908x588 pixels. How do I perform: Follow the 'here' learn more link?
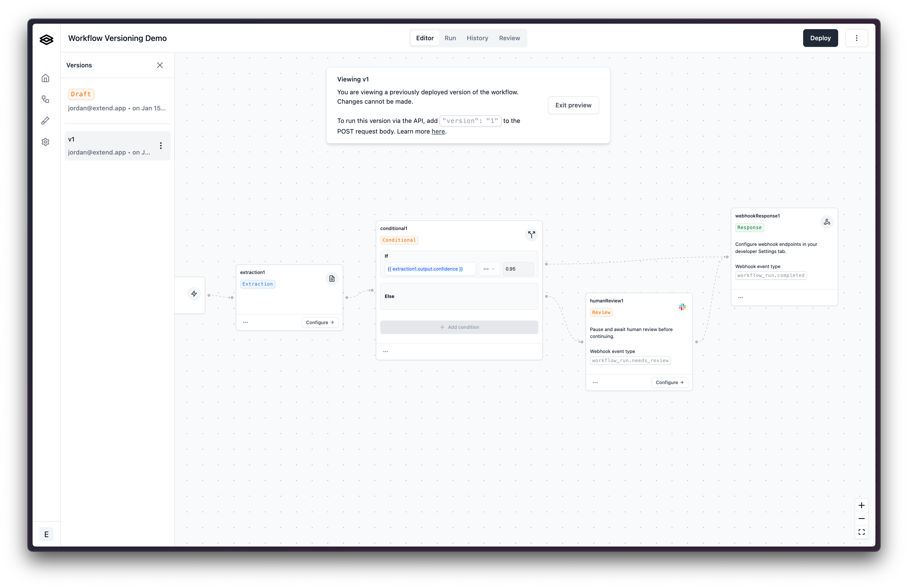(x=438, y=132)
